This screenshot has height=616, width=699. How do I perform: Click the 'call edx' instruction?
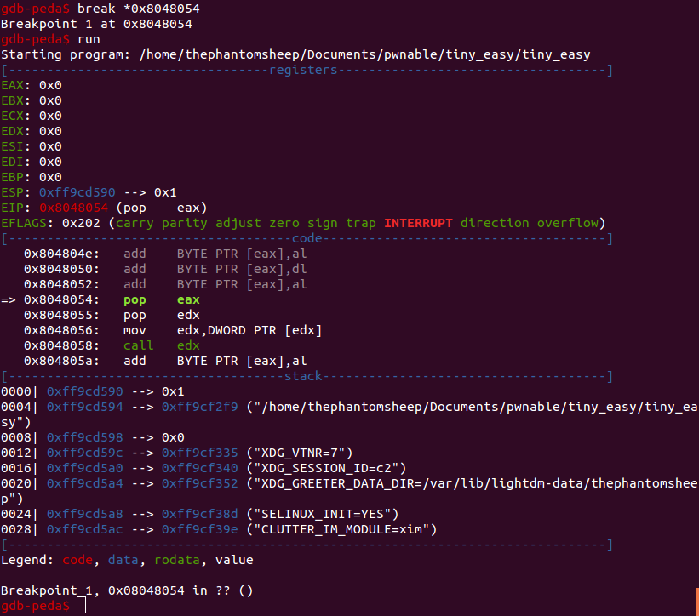[162, 345]
